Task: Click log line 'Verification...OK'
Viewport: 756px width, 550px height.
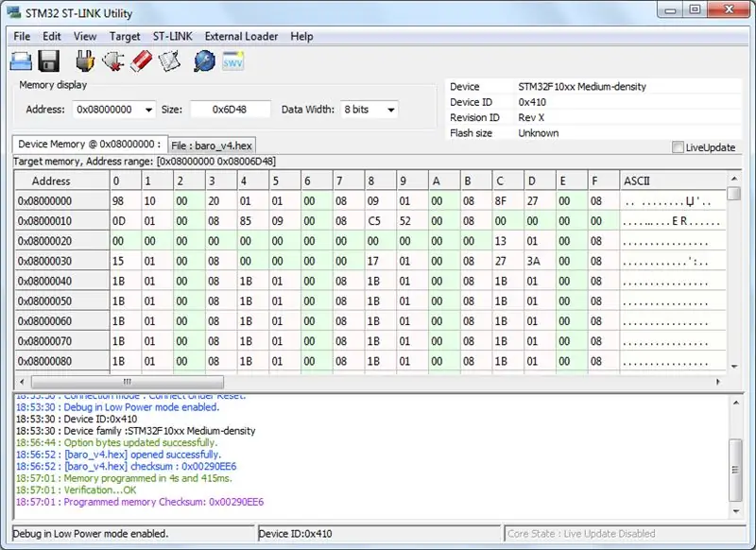Action: pyautogui.click(x=76, y=490)
